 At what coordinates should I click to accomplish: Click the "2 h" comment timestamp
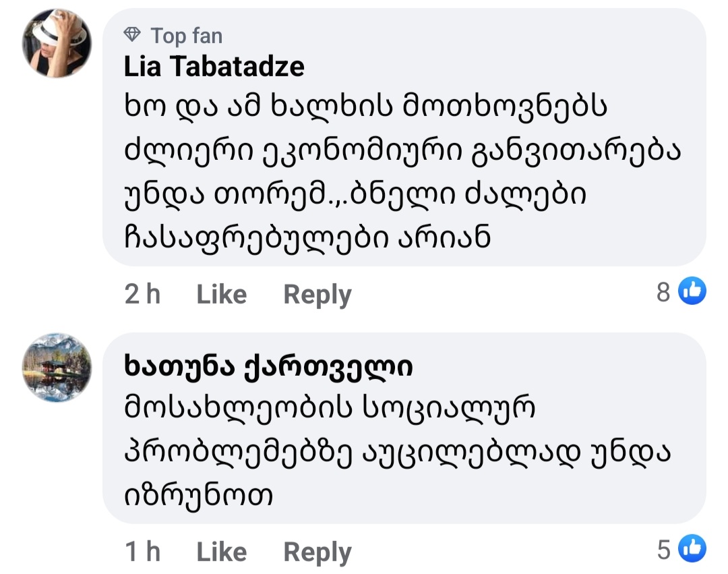pos(142,294)
